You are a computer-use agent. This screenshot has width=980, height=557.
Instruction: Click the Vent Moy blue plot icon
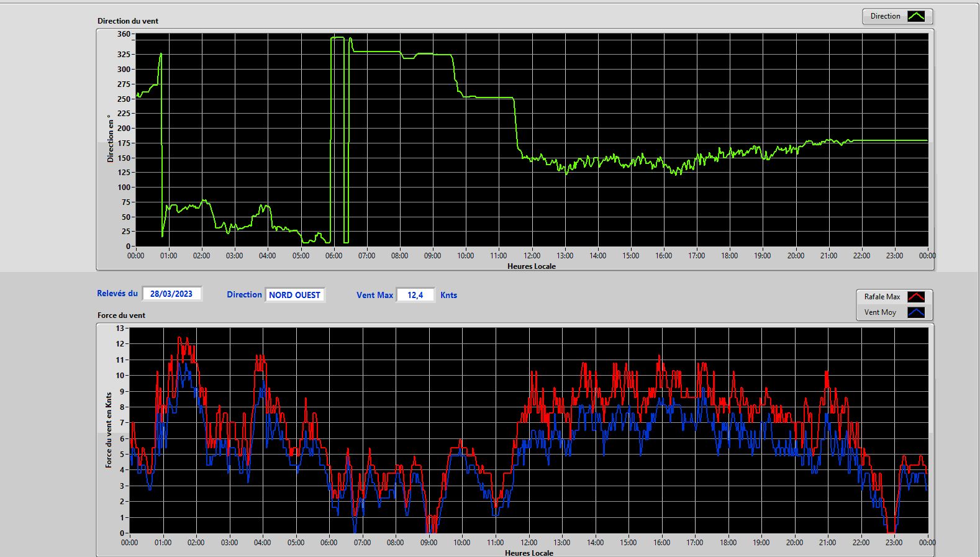pyautogui.click(x=916, y=312)
